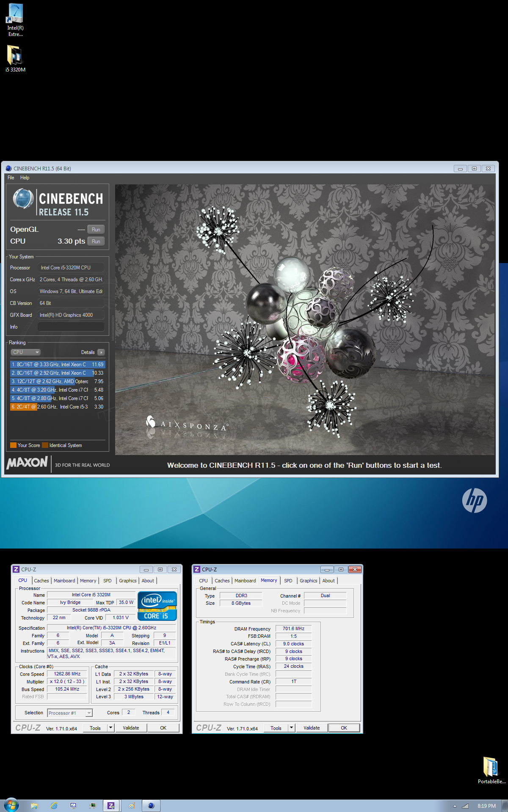Open the i5 3320M desktop folder
The width and height of the screenshot is (508, 812).
pyautogui.click(x=15, y=59)
